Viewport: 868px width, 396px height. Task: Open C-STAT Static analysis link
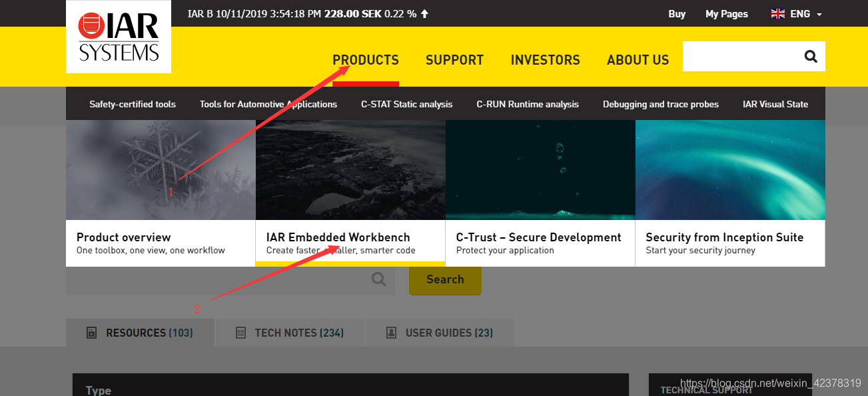click(407, 104)
